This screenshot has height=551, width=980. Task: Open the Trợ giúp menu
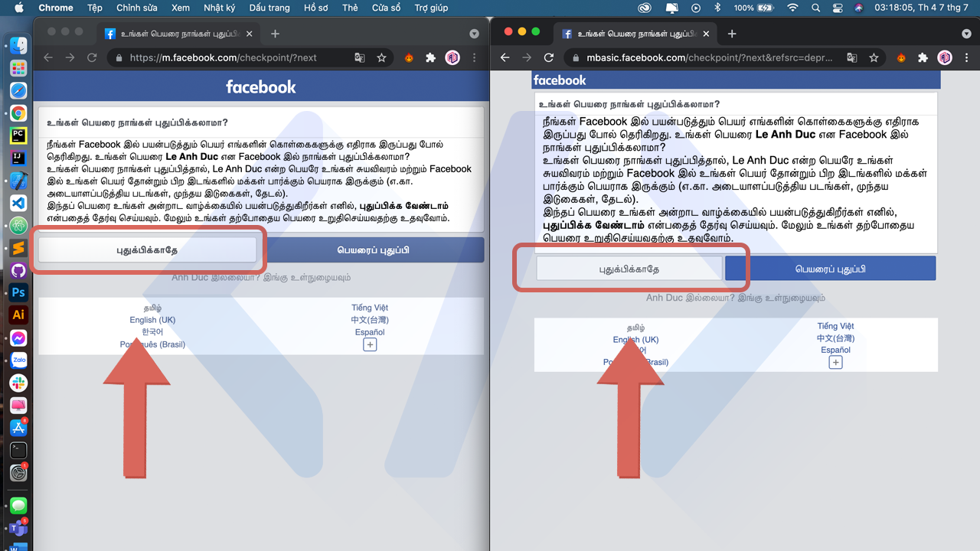[432, 8]
